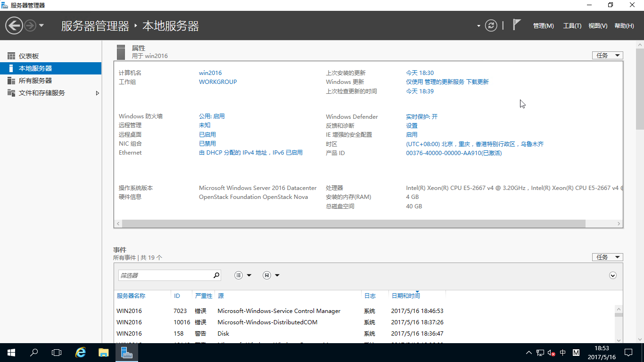The width and height of the screenshot is (644, 362).
Task: Open the save query dropdown button
Action: point(271,275)
